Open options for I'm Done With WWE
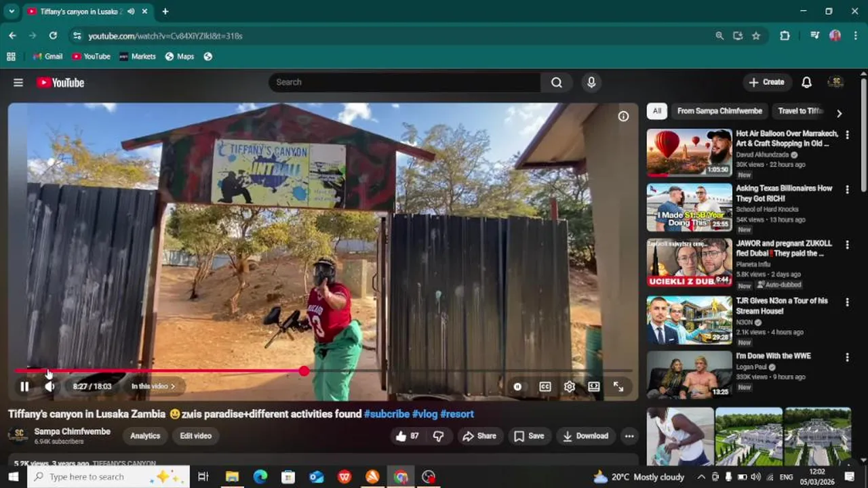Viewport: 868px width, 488px height. tap(847, 357)
